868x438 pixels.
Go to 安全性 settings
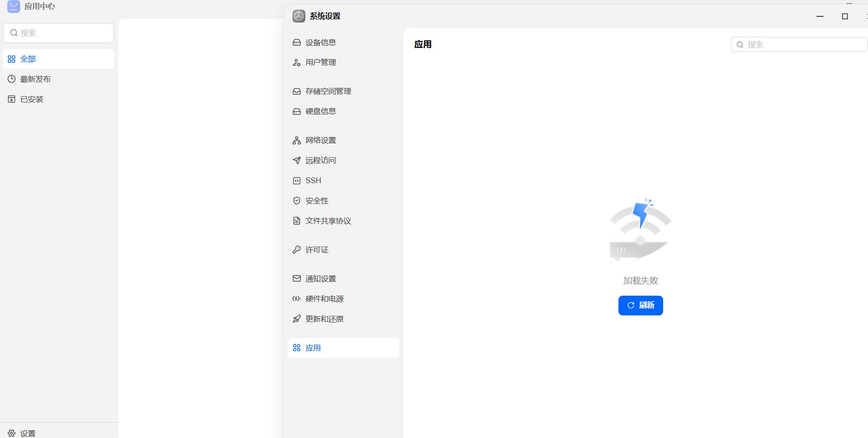(343, 200)
